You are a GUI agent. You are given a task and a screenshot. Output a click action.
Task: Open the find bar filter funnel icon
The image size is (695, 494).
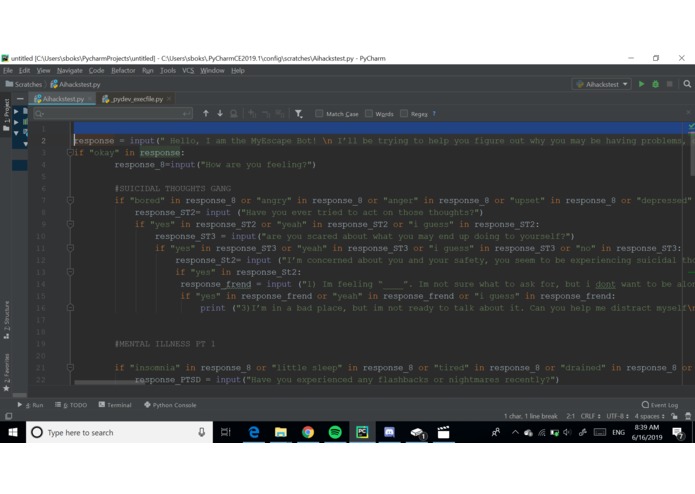click(x=299, y=114)
